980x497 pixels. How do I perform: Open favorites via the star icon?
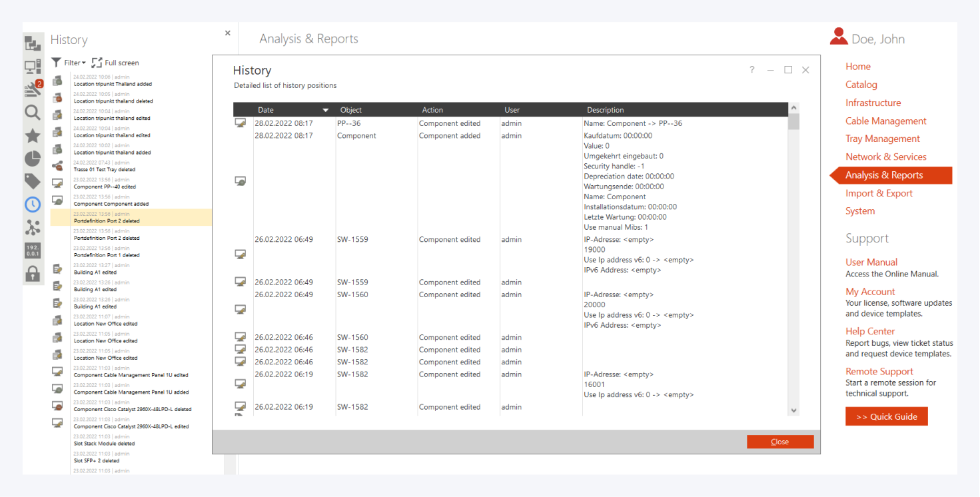click(x=33, y=136)
